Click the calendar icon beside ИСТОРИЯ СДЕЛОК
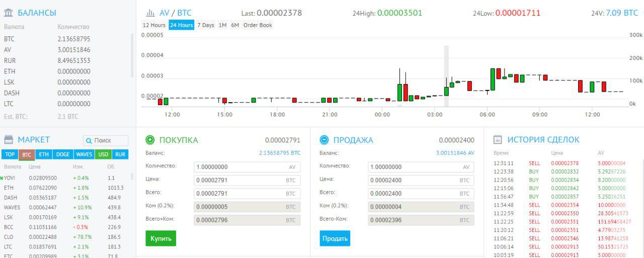 pos(498,140)
